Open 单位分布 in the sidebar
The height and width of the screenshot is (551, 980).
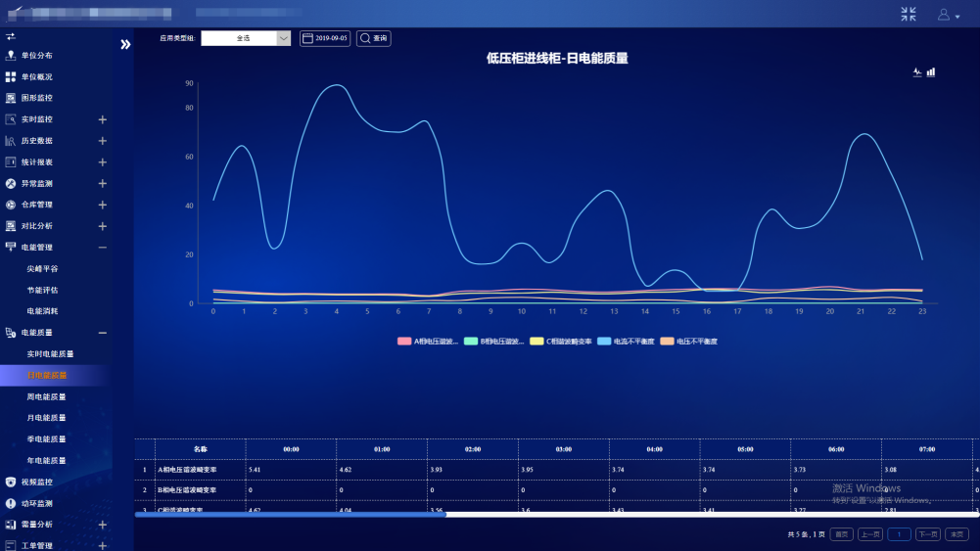click(37, 56)
